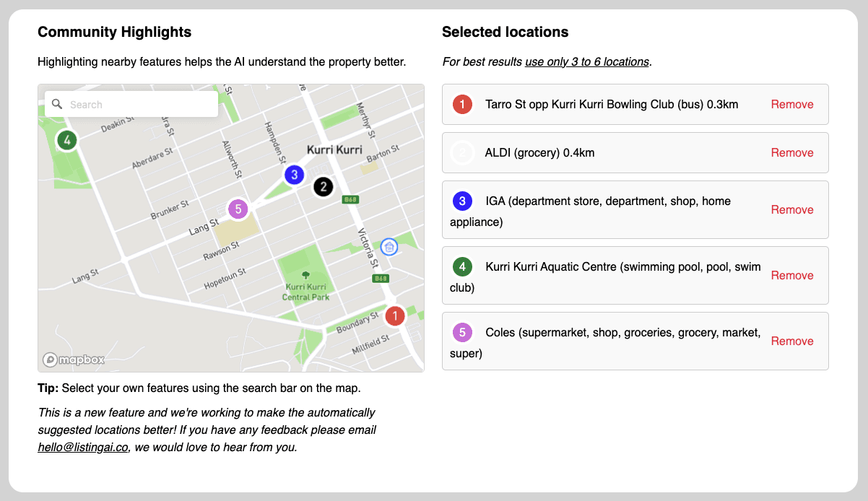Remove the ALDI grocery location
This screenshot has width=868, height=501.
(x=792, y=153)
